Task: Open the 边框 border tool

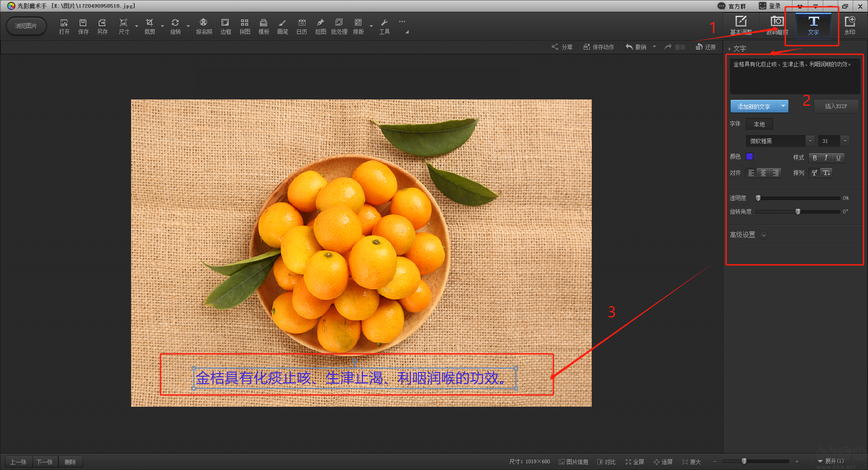Action: click(x=225, y=26)
